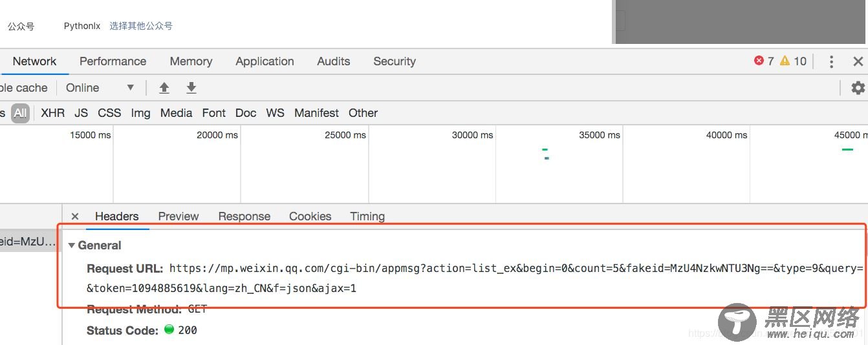This screenshot has width=868, height=345.
Task: Filter requests by CSS
Action: tap(109, 113)
